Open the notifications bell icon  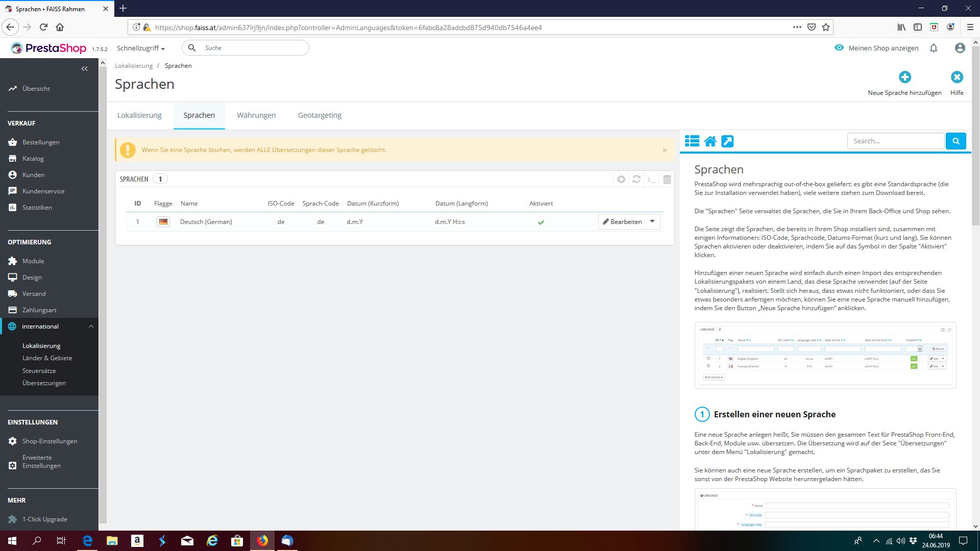pyautogui.click(x=934, y=48)
